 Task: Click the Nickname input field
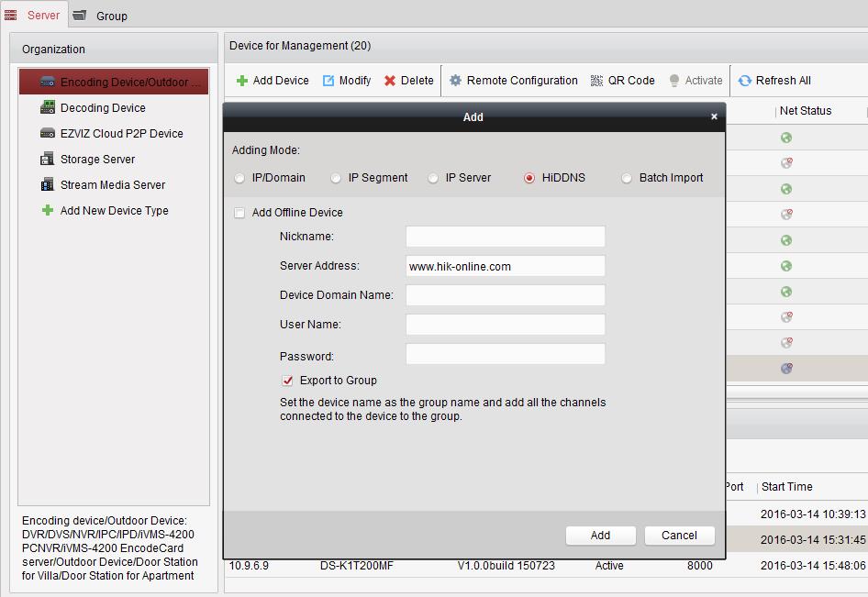(505, 237)
